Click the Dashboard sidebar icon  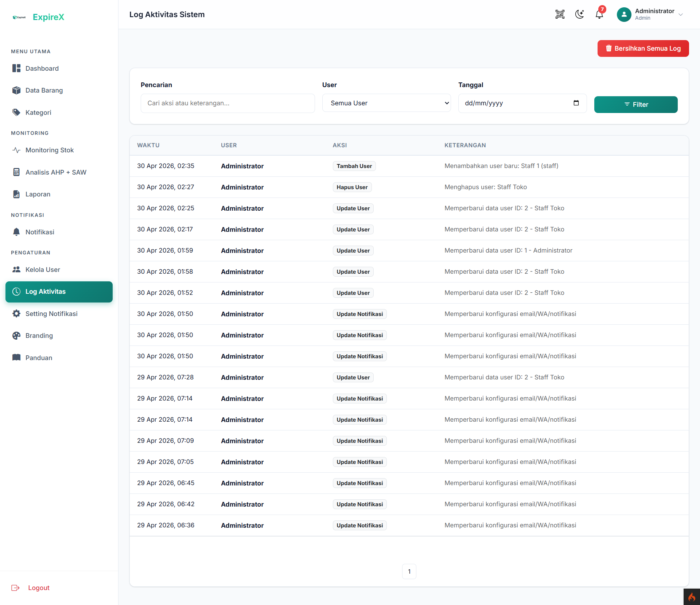[16, 69]
